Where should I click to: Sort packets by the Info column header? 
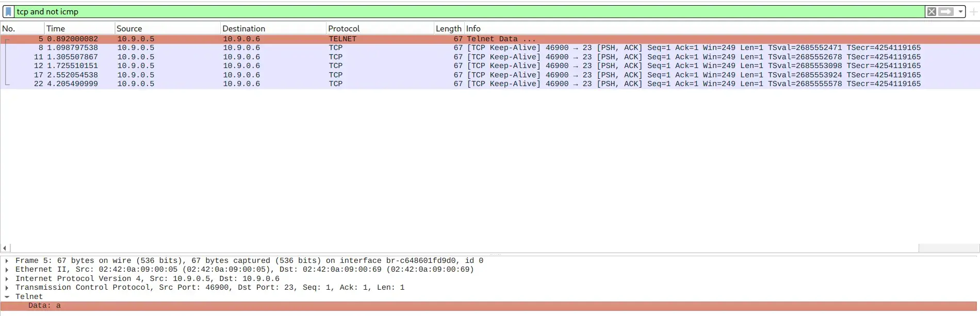(x=722, y=28)
